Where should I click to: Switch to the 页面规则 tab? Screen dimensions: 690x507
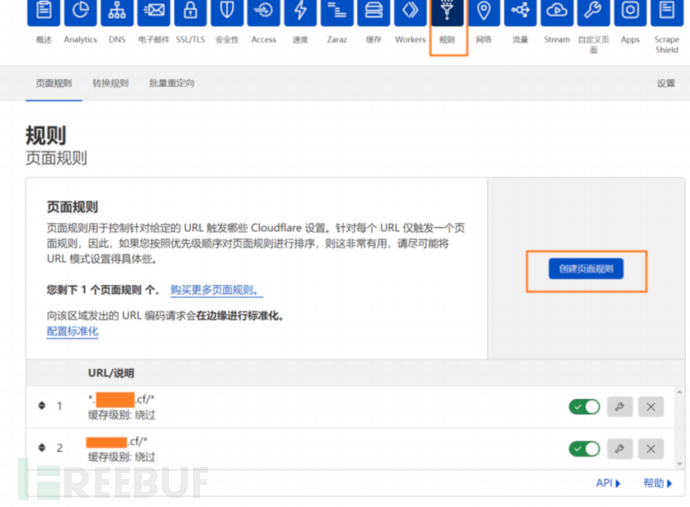click(54, 83)
